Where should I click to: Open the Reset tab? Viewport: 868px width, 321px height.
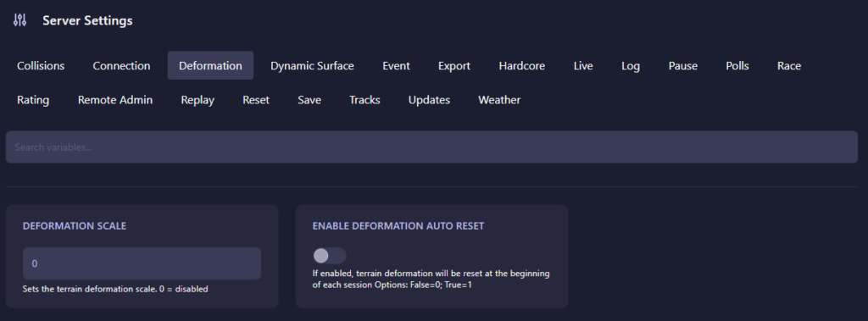tap(256, 100)
